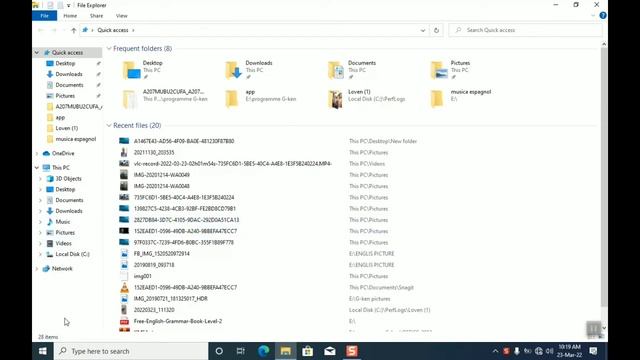This screenshot has width=640, height=360.
Task: Open the Loven (1) frequent folder
Action: (x=336, y=99)
